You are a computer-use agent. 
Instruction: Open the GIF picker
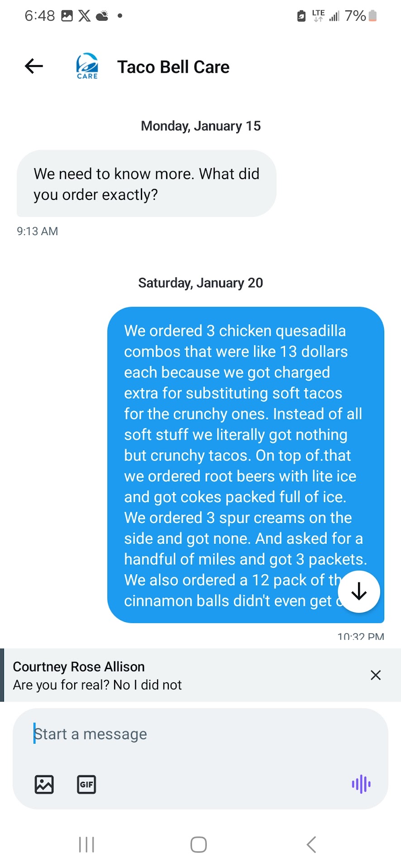click(x=86, y=784)
